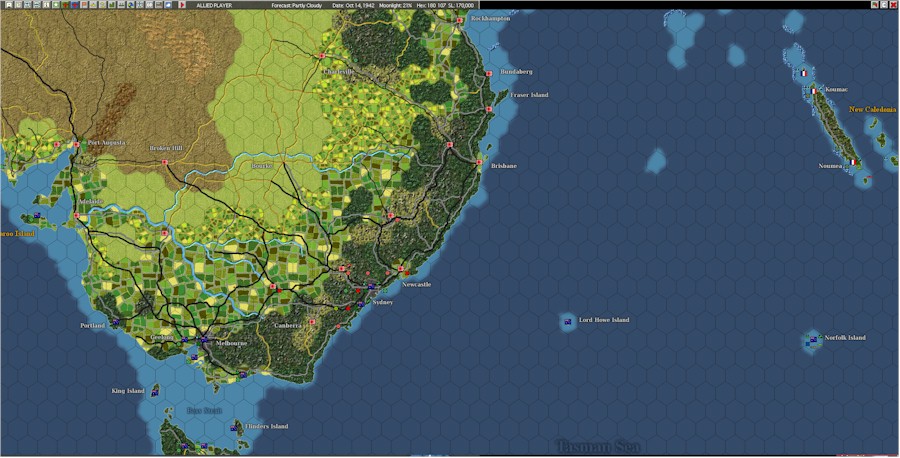Click the New Caledonia region label
Screen dimensions: 900x458
pyautogui.click(x=872, y=110)
